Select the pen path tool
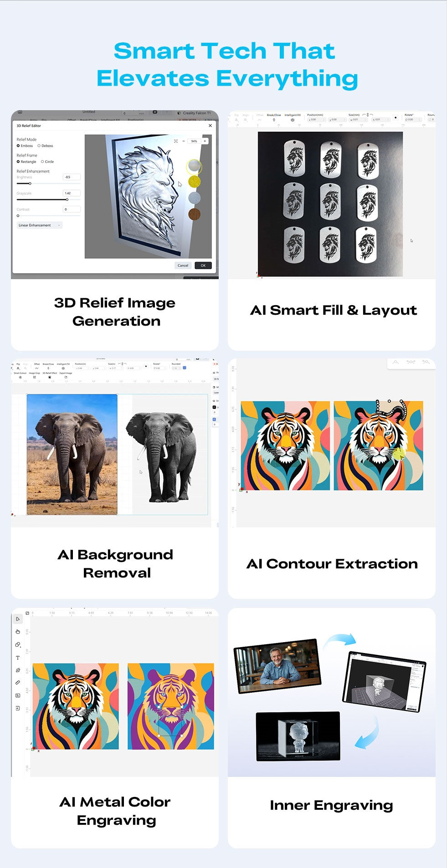Image resolution: width=447 pixels, height=868 pixels. coord(18,670)
